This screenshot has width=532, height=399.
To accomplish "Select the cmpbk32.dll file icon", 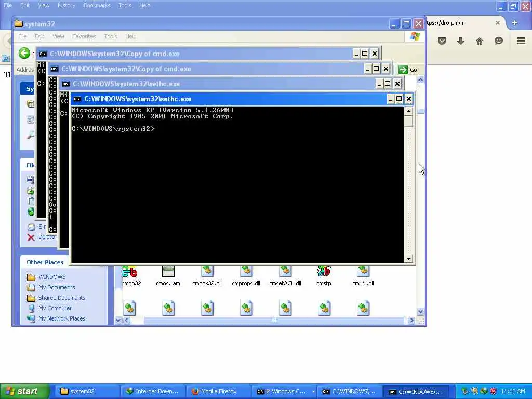I will (207, 271).
